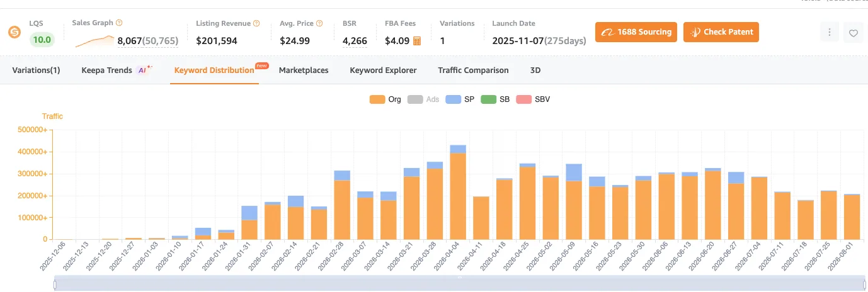Viewport: 868px width, 292px height.
Task: Open the Sales Graph help icon
Action: coord(120,23)
